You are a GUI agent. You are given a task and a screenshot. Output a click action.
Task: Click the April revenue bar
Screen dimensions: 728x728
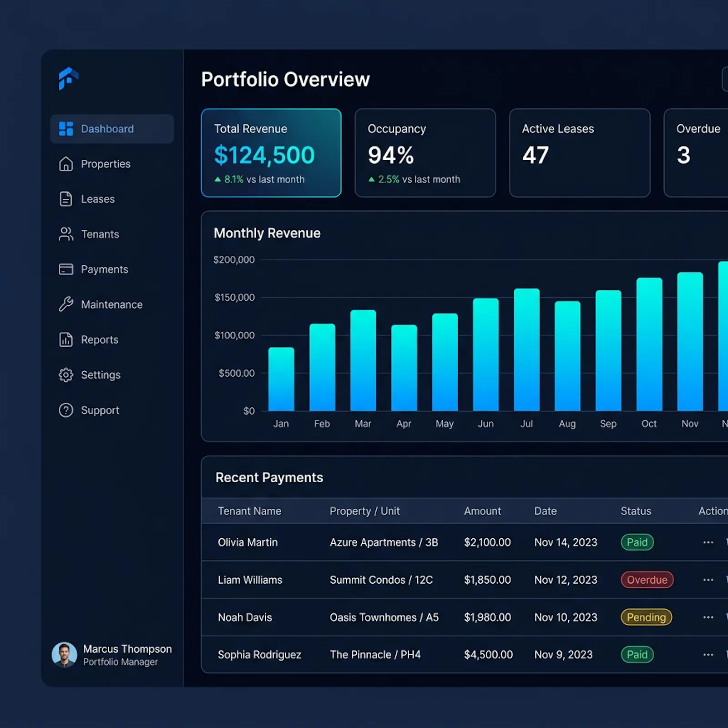coord(404,368)
